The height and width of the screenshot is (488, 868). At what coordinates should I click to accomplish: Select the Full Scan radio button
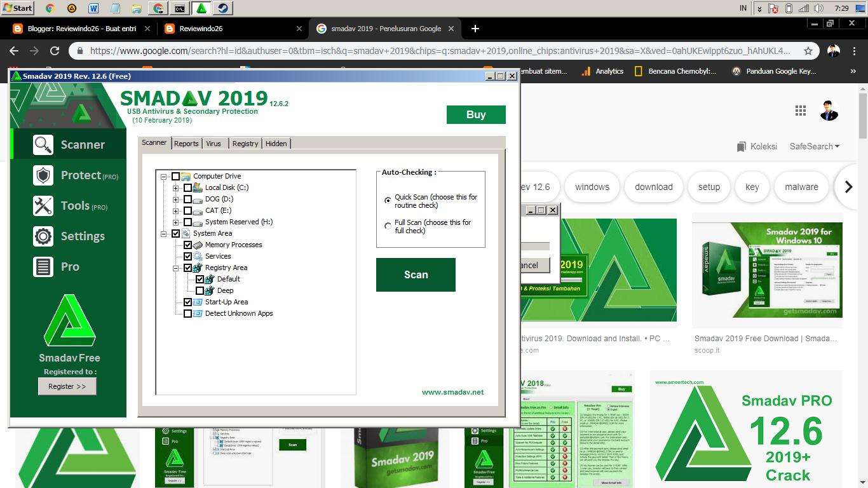point(388,226)
